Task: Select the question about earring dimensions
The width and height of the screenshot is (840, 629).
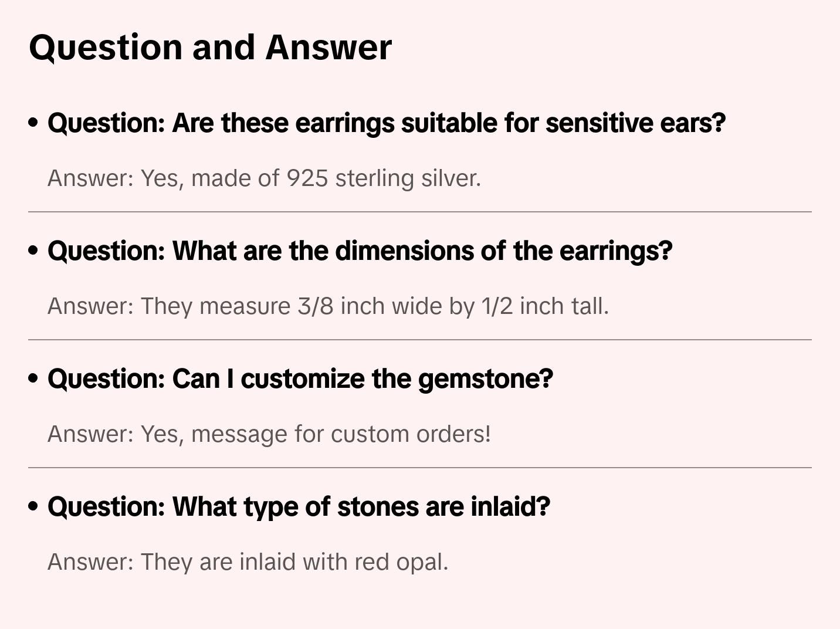Action: point(360,251)
